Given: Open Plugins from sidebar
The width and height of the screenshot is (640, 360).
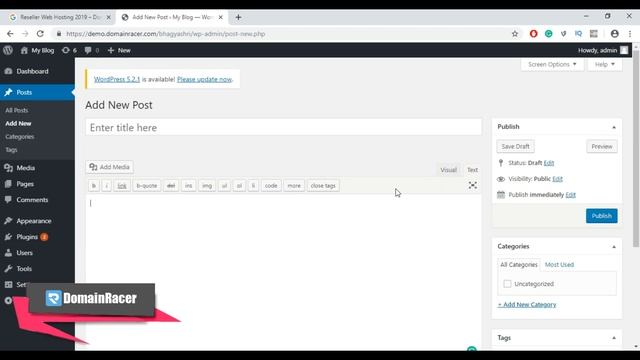Looking at the screenshot, I should pyautogui.click(x=27, y=237).
